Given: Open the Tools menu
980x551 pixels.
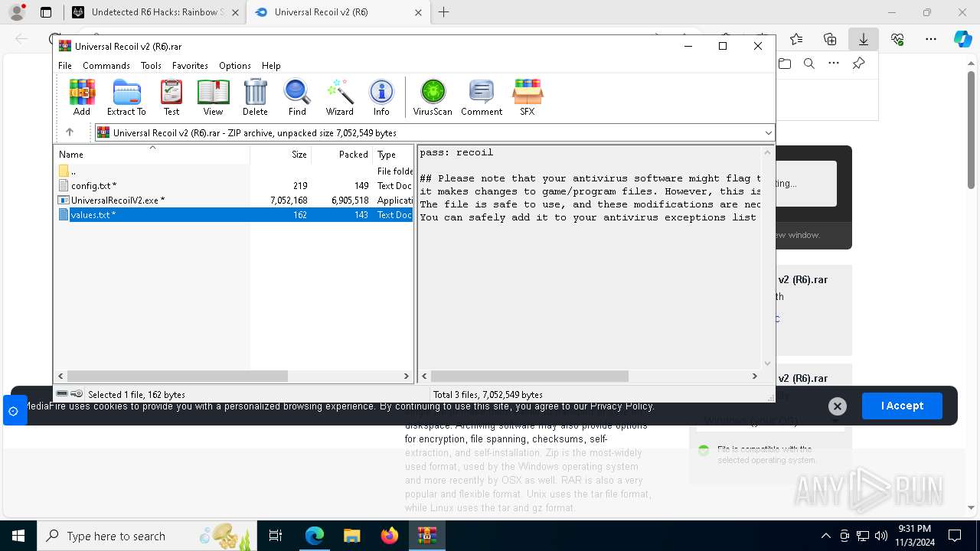Looking at the screenshot, I should [151, 66].
